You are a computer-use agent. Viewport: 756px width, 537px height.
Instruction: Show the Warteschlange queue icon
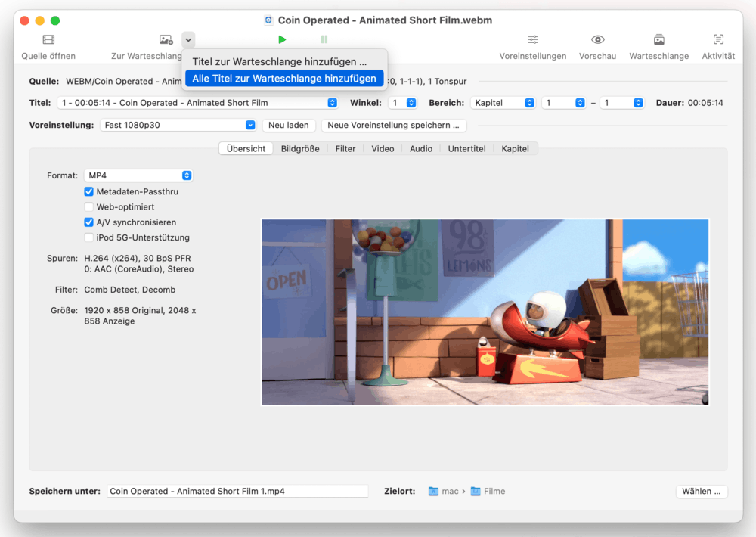[658, 40]
